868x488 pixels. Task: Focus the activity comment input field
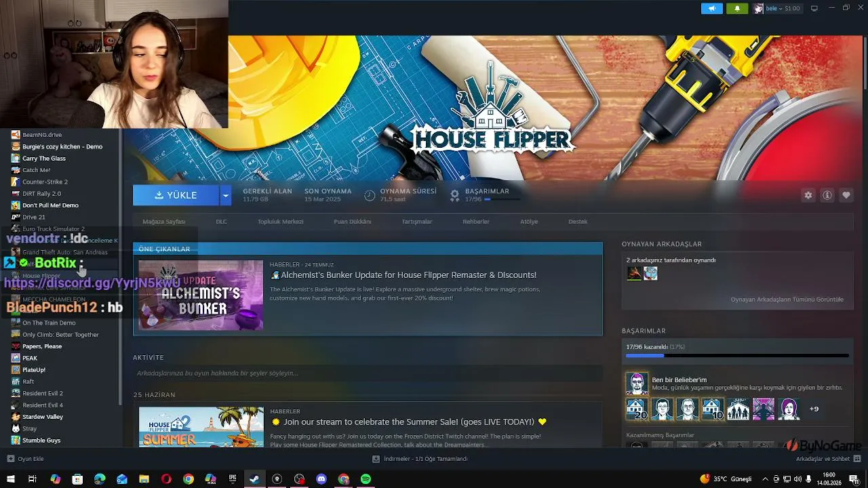click(x=368, y=373)
